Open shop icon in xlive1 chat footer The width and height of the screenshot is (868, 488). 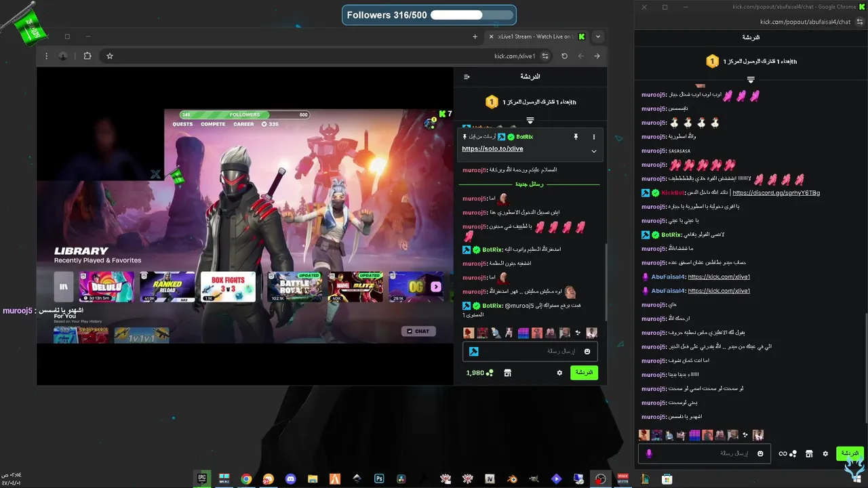click(507, 373)
